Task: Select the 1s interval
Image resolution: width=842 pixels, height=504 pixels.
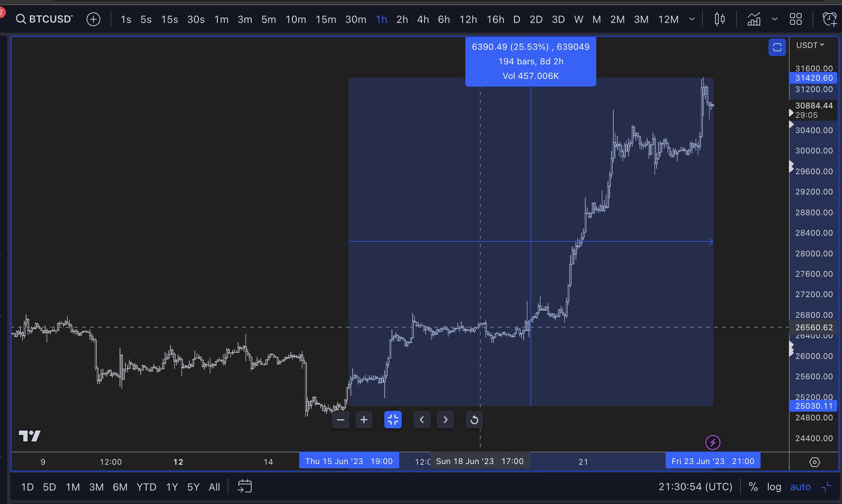Action: click(x=126, y=19)
